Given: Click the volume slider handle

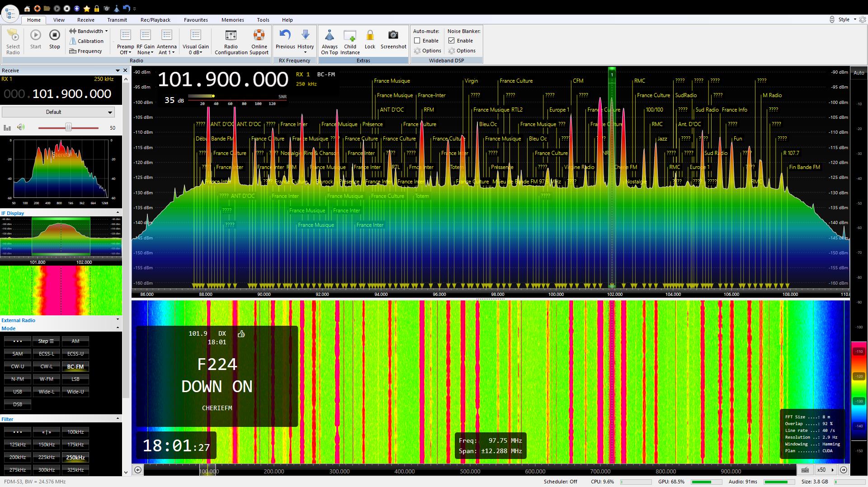Looking at the screenshot, I should [x=68, y=128].
